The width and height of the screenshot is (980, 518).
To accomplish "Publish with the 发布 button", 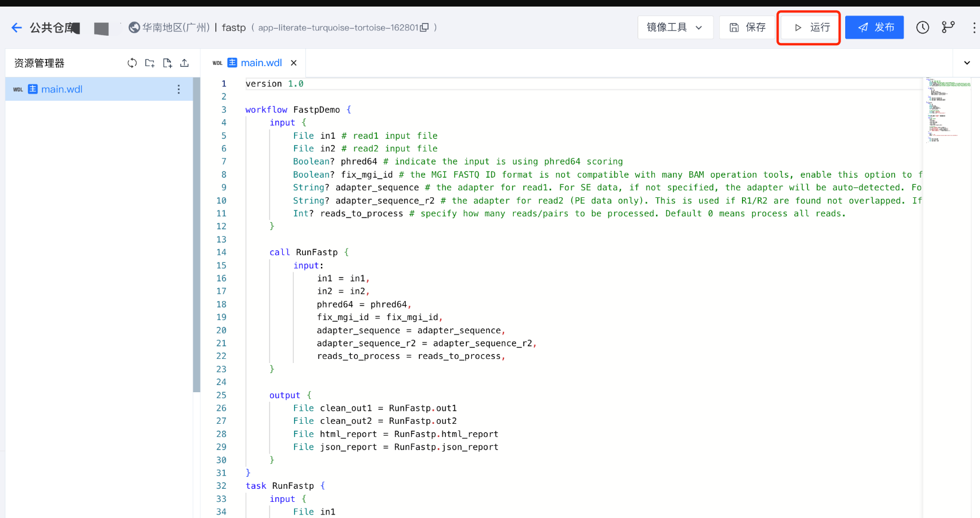I will click(x=874, y=27).
